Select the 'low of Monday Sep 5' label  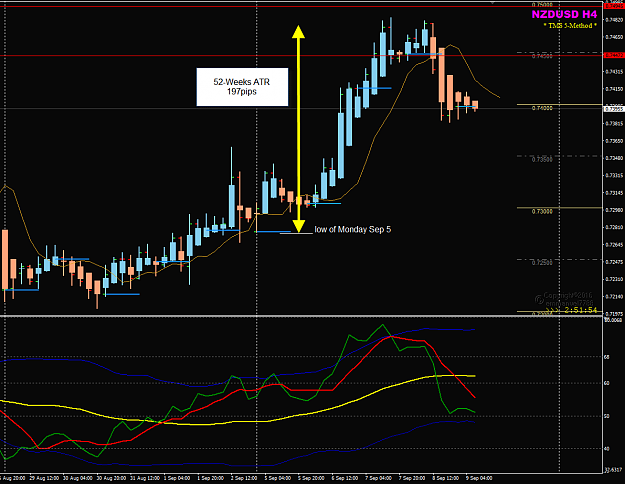(x=352, y=230)
